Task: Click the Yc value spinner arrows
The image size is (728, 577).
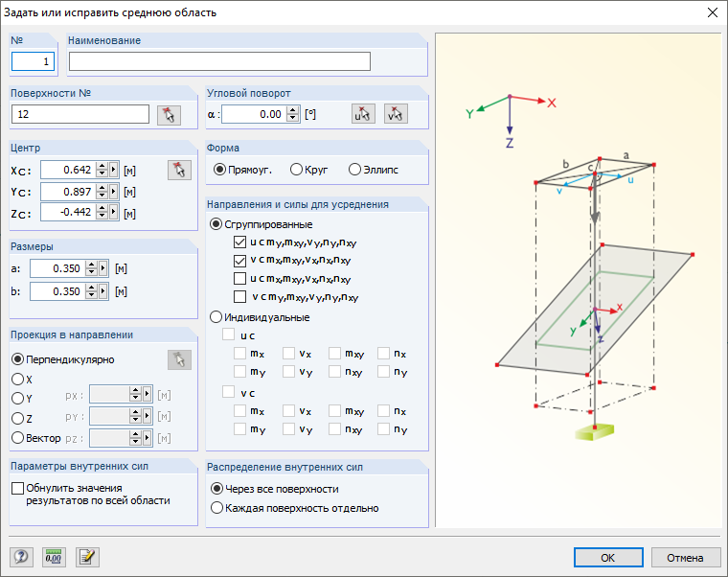Action: (102, 192)
